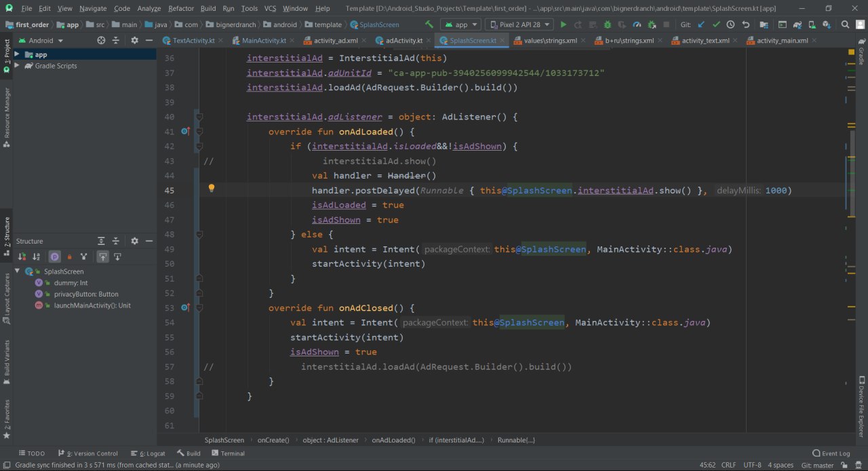This screenshot has width=868, height=471.
Task: Toggle Show Properties purple P button
Action: (x=54, y=257)
